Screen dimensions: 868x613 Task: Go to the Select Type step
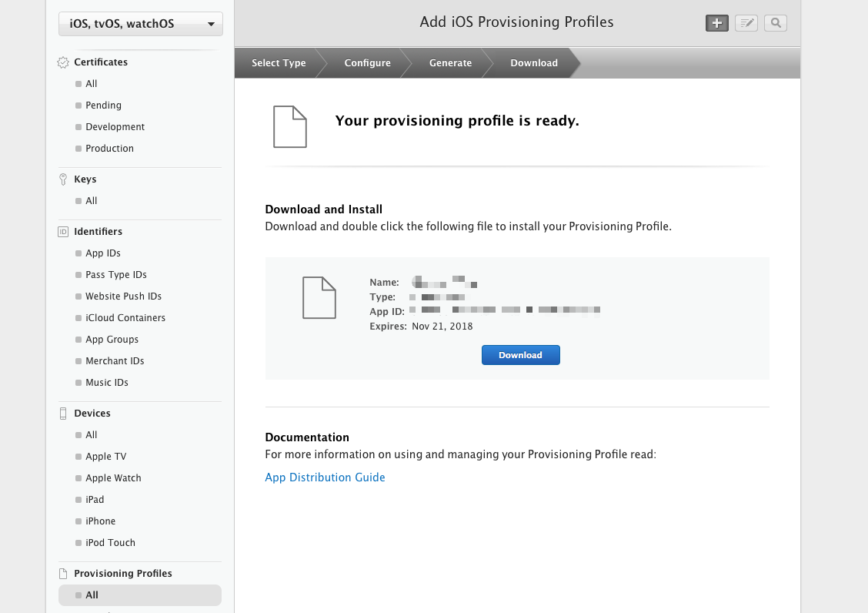(279, 63)
